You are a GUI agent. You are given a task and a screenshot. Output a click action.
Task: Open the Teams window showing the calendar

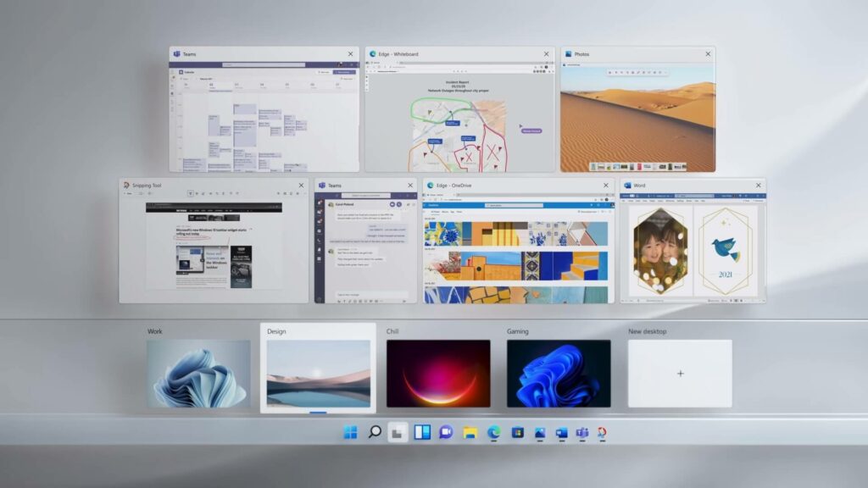[x=263, y=110]
